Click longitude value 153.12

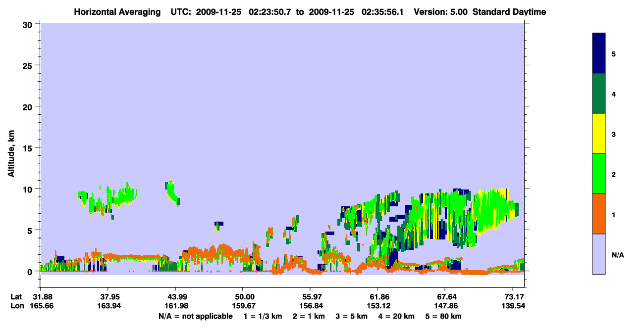coord(377,306)
